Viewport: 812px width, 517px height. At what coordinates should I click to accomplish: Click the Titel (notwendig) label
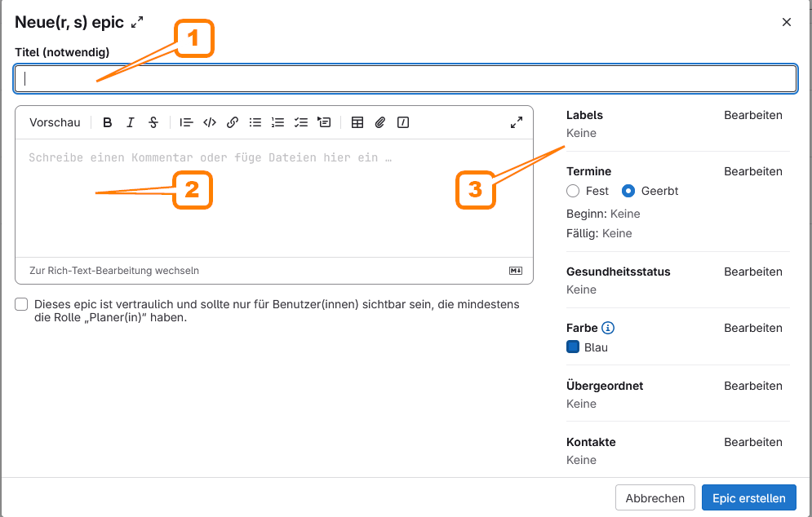(62, 52)
